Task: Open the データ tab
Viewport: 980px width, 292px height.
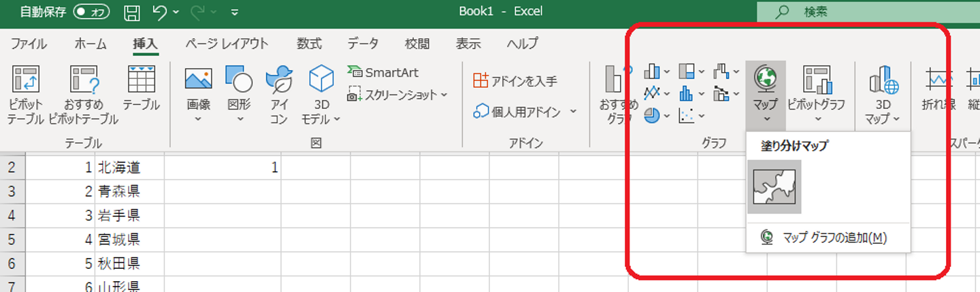Action: 363,44
